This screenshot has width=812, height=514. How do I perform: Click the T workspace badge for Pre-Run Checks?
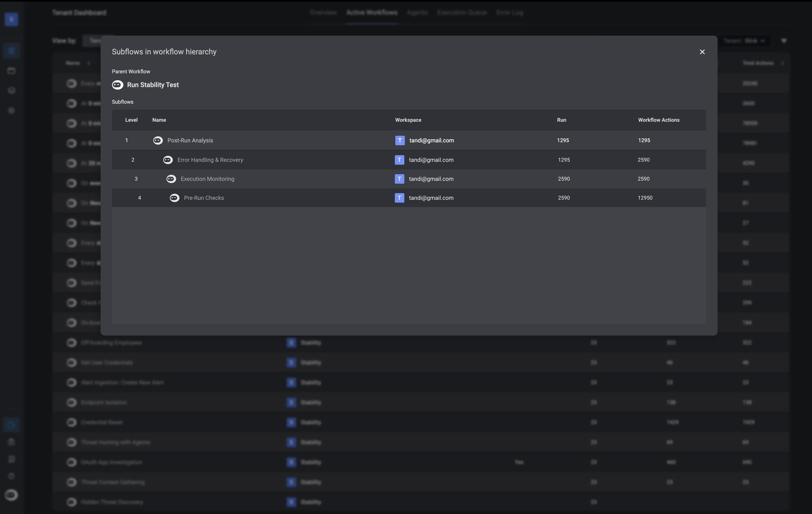point(399,198)
